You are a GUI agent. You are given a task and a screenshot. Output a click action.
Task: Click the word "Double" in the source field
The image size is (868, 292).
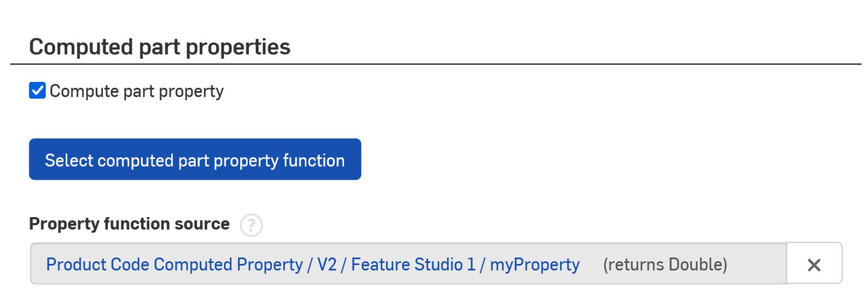(697, 264)
